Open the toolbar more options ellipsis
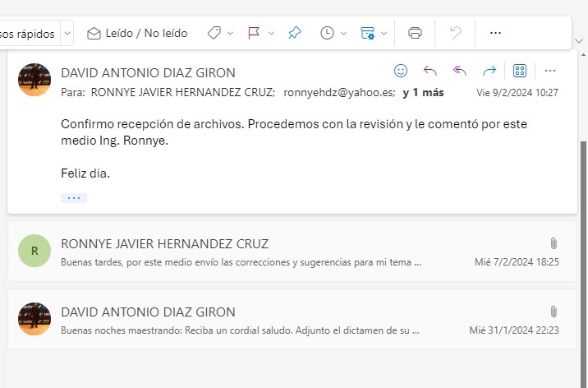This screenshot has width=588, height=388. 495,33
